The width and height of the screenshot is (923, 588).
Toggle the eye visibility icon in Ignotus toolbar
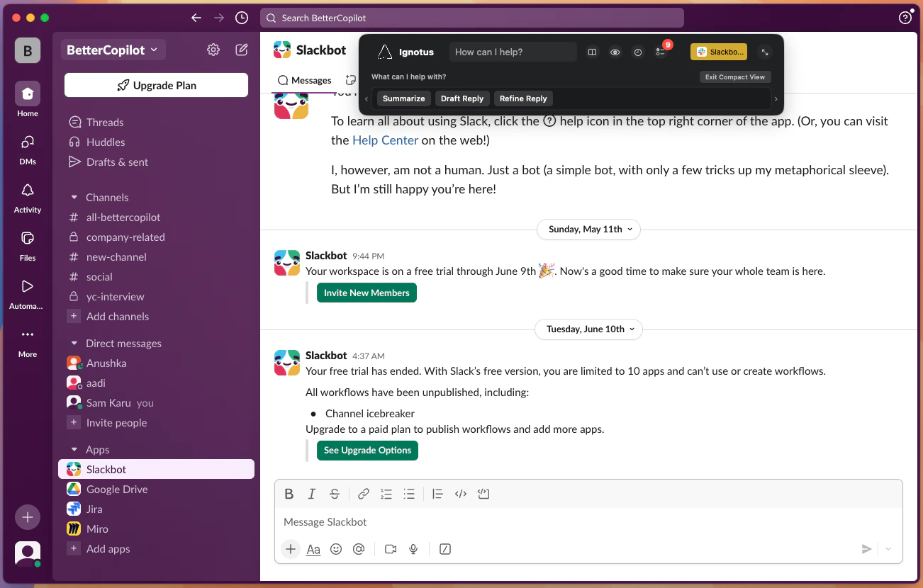pos(615,52)
